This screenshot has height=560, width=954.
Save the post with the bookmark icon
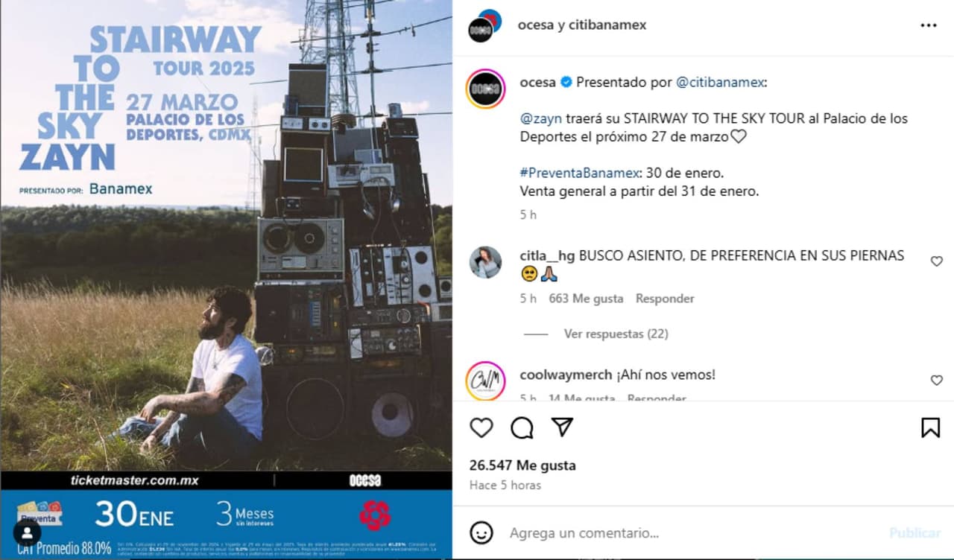point(930,427)
